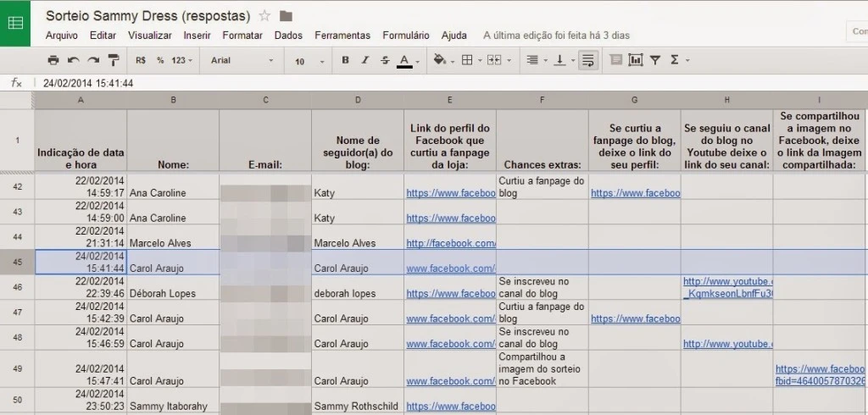
Task: Open Marcelo Alves facebook.com link
Action: [451, 243]
